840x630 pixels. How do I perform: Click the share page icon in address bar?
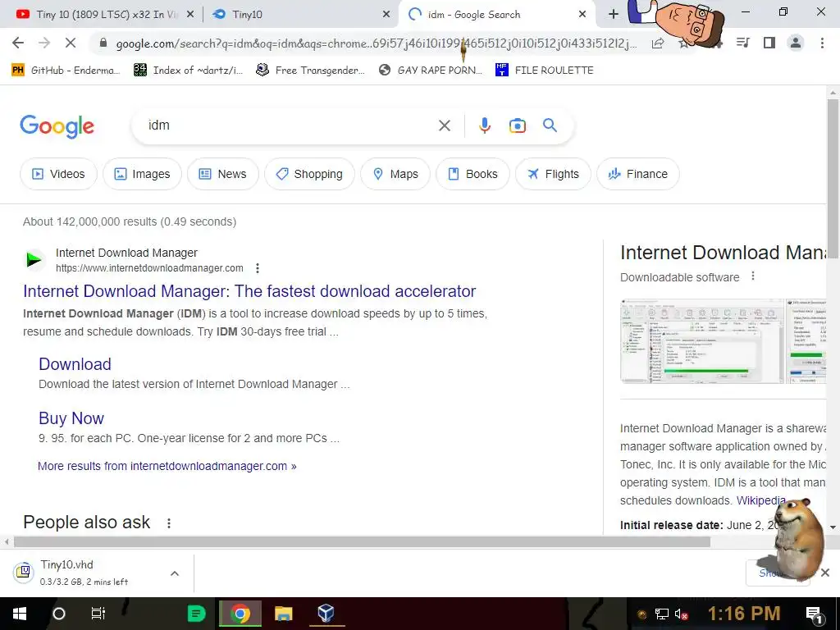click(658, 43)
